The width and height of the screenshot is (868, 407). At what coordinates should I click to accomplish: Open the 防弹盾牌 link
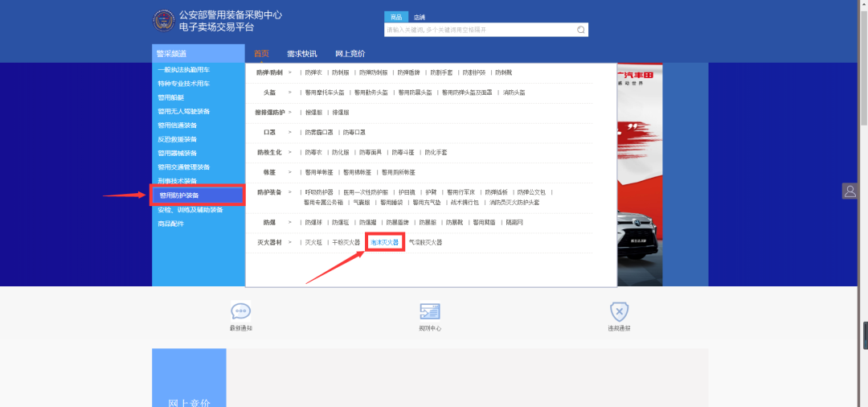408,72
